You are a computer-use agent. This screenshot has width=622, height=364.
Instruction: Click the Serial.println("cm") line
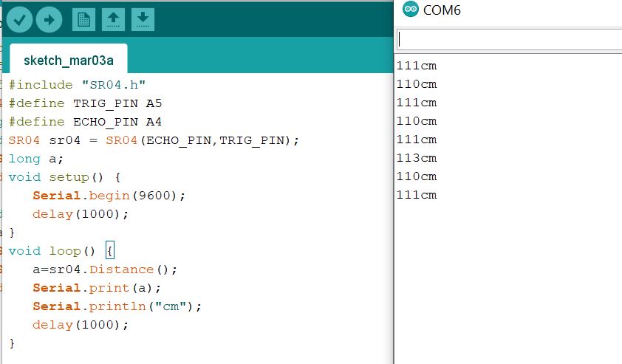117,306
